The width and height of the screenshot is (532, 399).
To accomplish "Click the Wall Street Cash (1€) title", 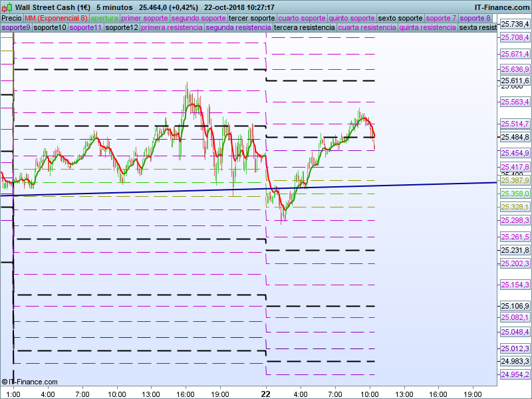I will (53, 7).
